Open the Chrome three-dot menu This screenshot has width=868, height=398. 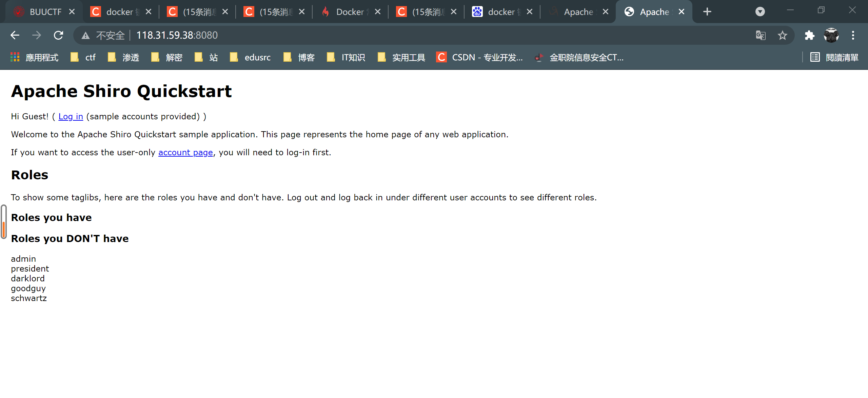pos(853,35)
